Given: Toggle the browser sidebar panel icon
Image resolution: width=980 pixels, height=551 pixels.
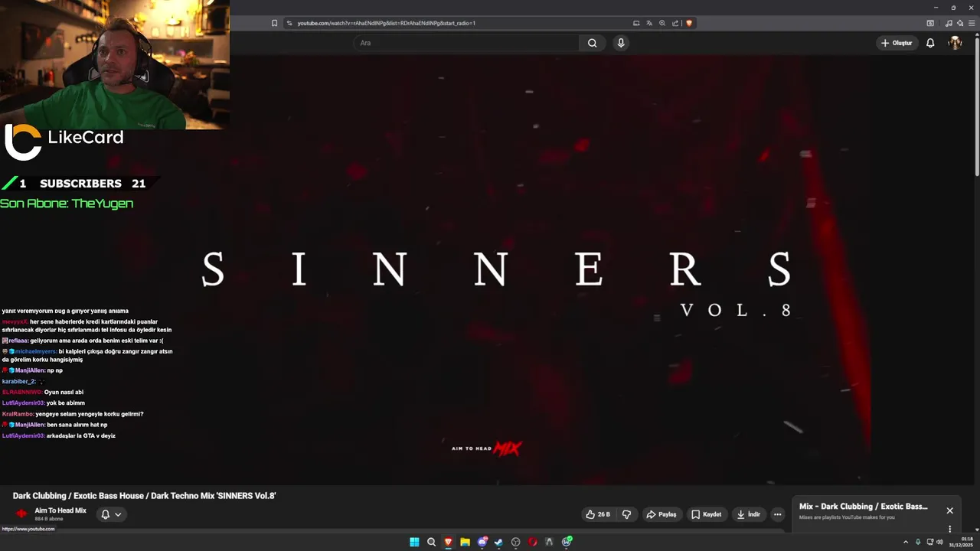Looking at the screenshot, I should pos(930,23).
